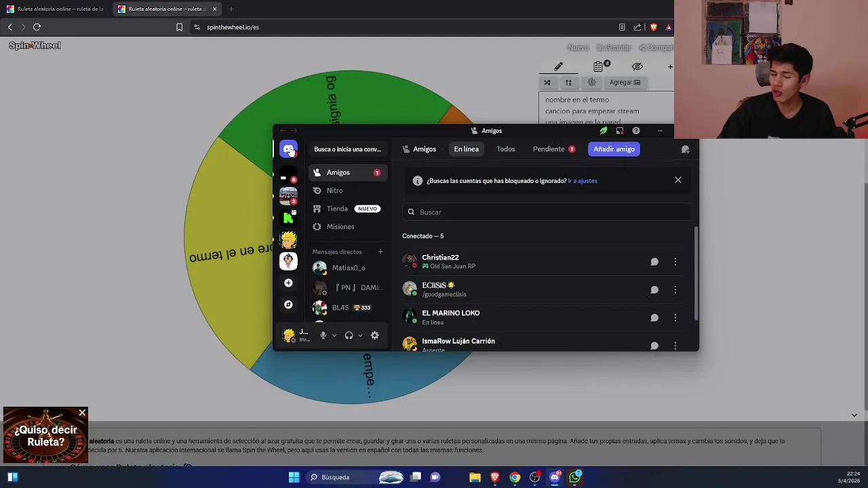The width and height of the screenshot is (868, 488).
Task: Hide wheel panel with crossed eye icon
Action: point(637,66)
